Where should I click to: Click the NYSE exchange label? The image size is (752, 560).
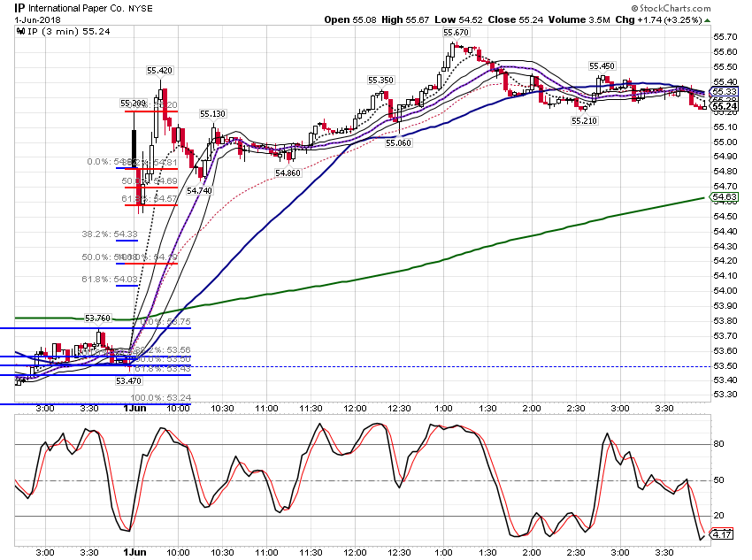[141, 9]
